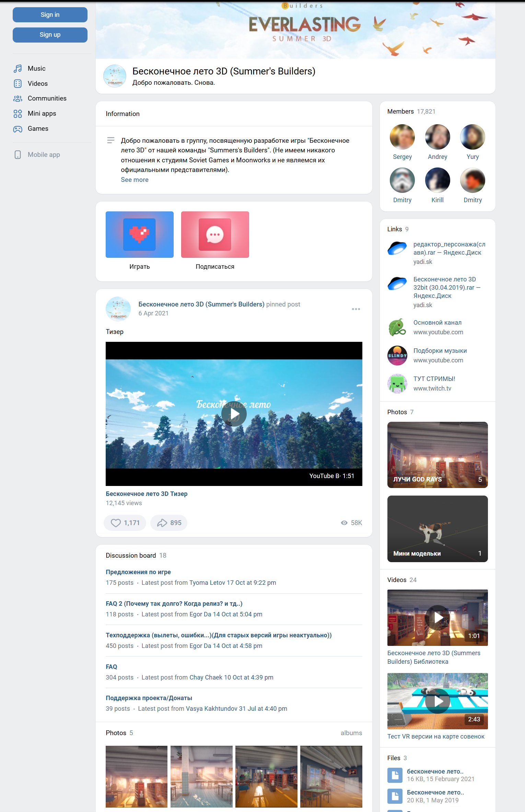Open the Videos section
Image resolution: width=525 pixels, height=812 pixels.
pos(38,84)
